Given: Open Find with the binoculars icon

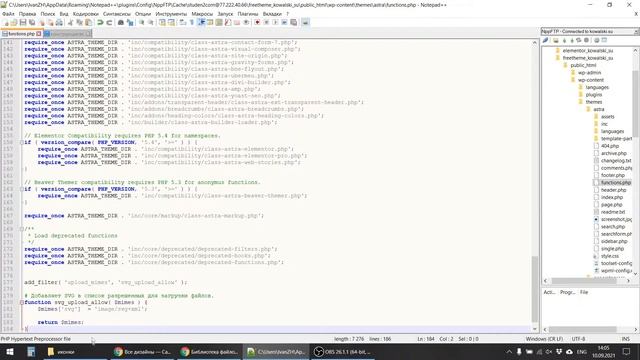Looking at the screenshot, I should point(121,22).
